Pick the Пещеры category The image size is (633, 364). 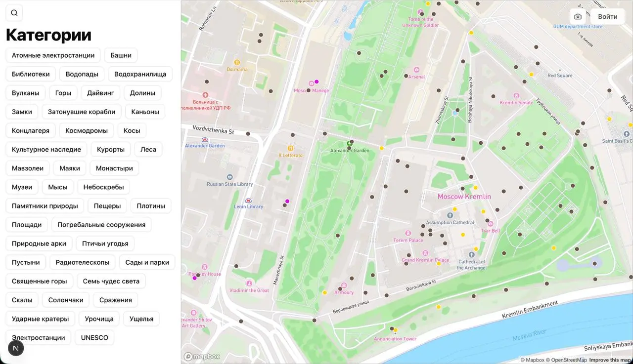click(107, 206)
